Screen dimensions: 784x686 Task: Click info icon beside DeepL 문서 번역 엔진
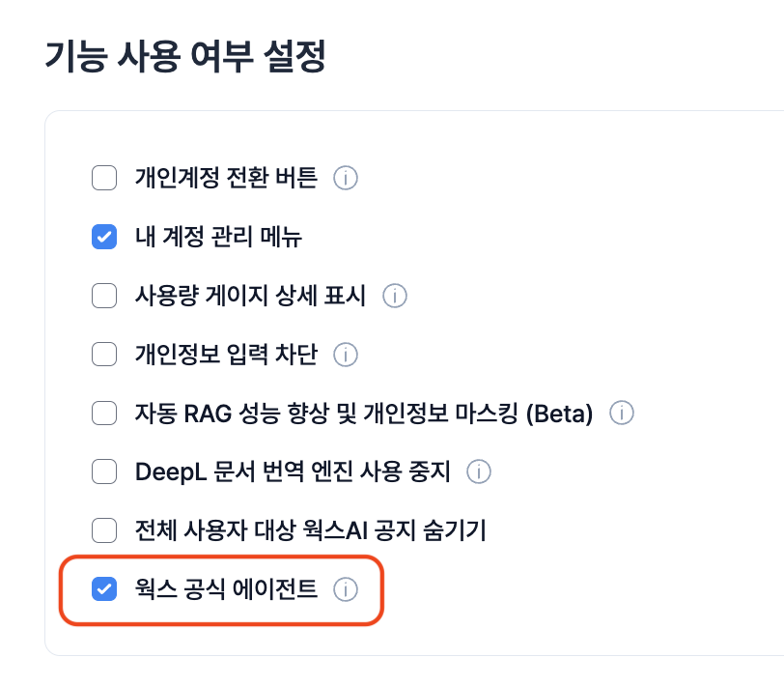[x=479, y=472]
